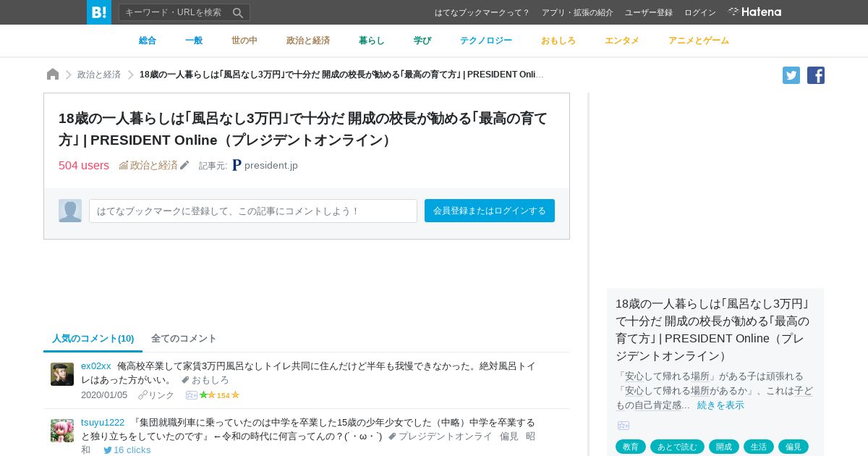
Task: Click ログイン in the header
Action: [x=700, y=12]
